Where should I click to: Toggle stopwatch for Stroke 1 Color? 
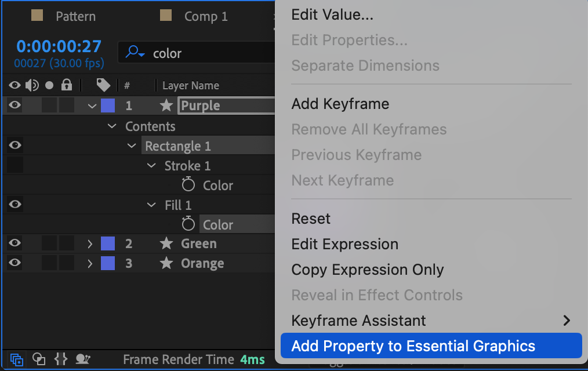(188, 185)
